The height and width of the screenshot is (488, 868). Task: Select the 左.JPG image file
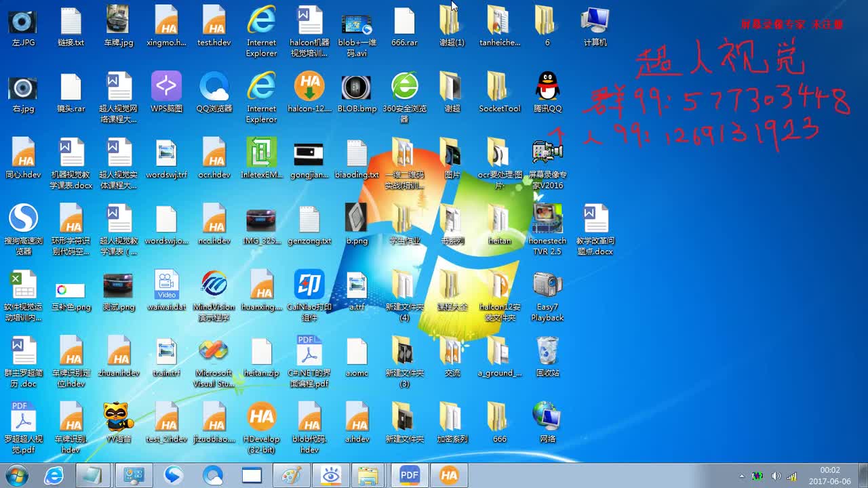[x=24, y=26]
